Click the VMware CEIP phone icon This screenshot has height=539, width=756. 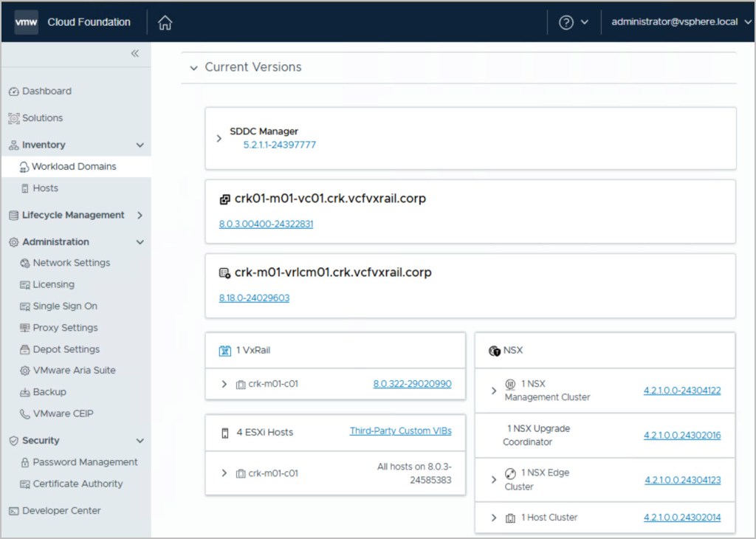(x=25, y=413)
